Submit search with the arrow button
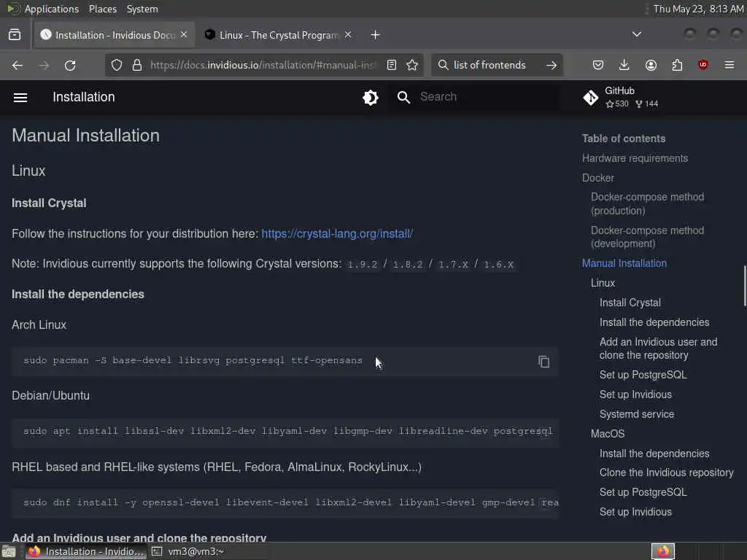Image resolution: width=747 pixels, height=560 pixels. (551, 65)
